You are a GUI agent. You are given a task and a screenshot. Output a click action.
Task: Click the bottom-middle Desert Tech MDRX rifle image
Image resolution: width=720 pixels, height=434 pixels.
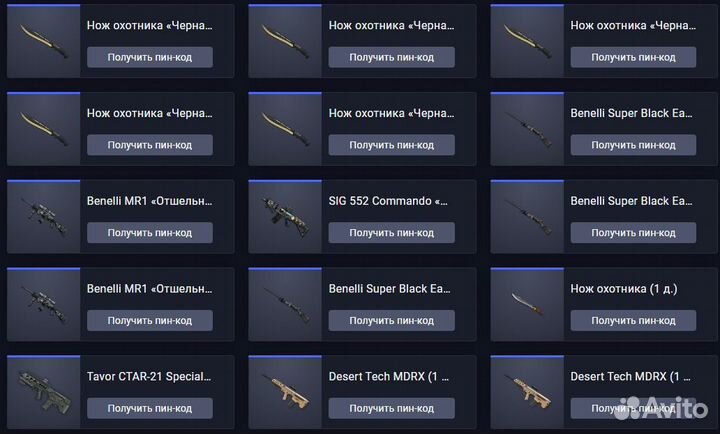point(285,392)
